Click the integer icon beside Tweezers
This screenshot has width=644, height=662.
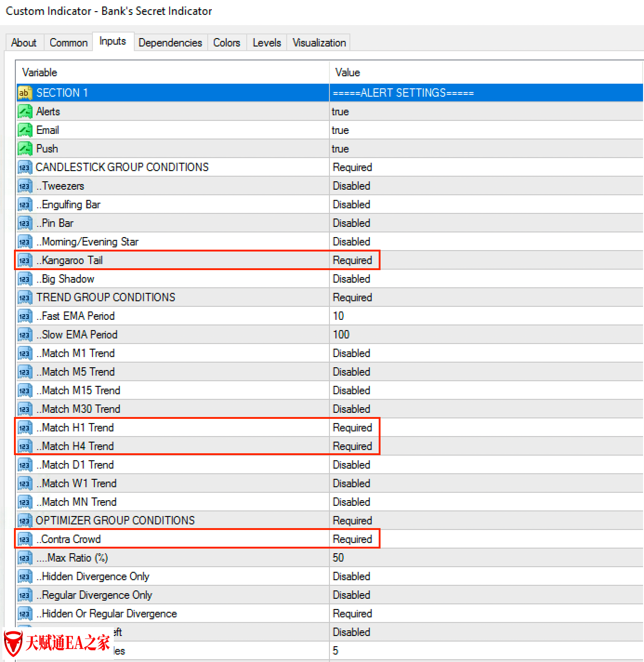[25, 186]
